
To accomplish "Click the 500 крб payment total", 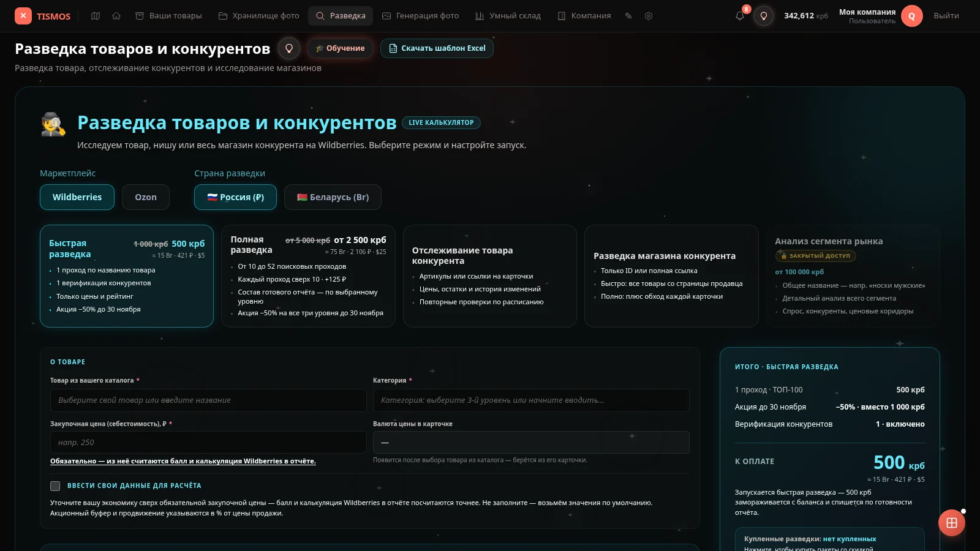I will click(899, 463).
